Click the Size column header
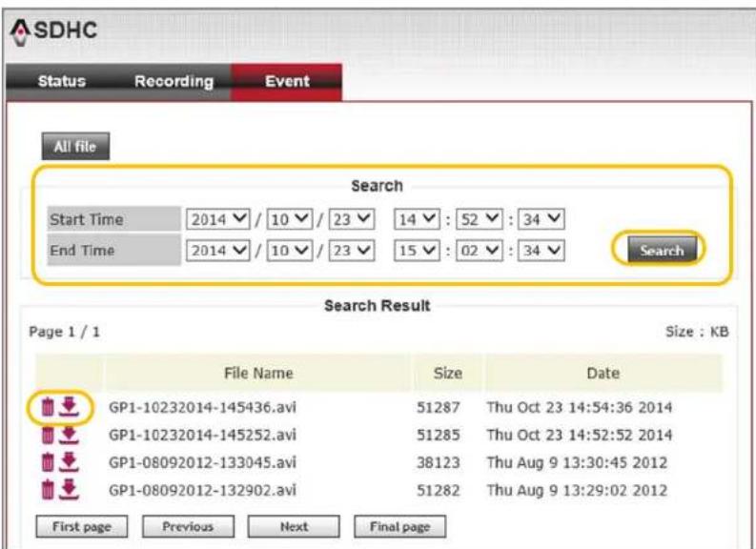756x549 pixels. pyautogui.click(x=447, y=373)
